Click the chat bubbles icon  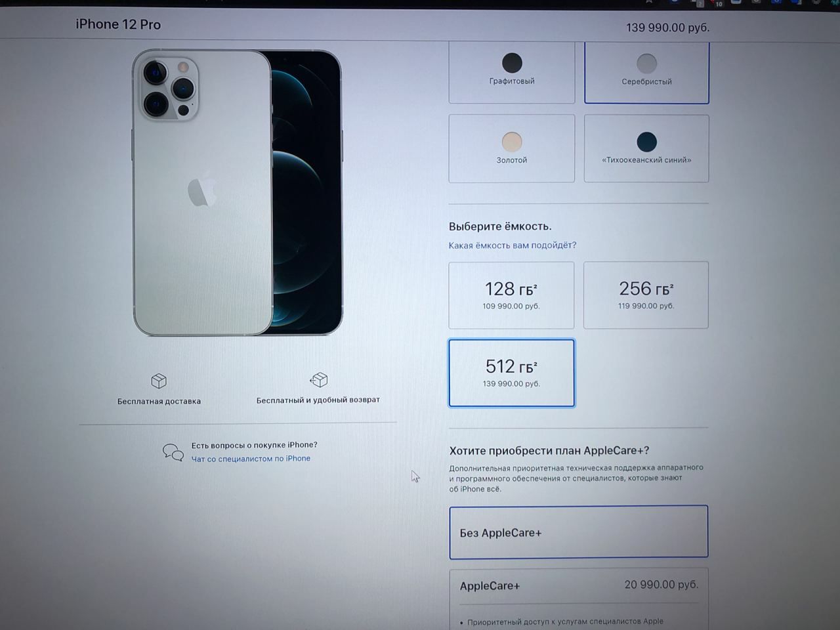pyautogui.click(x=173, y=452)
